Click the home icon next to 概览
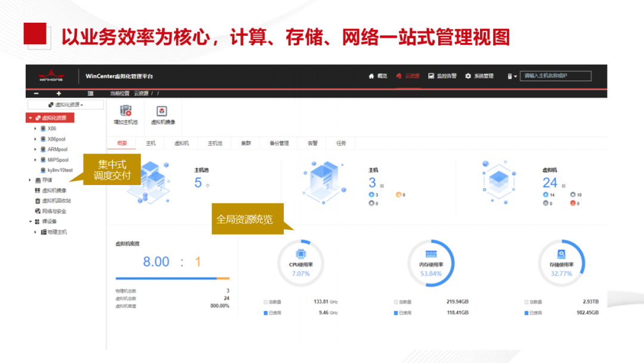Screen dimensions: 644x363 (x=371, y=76)
